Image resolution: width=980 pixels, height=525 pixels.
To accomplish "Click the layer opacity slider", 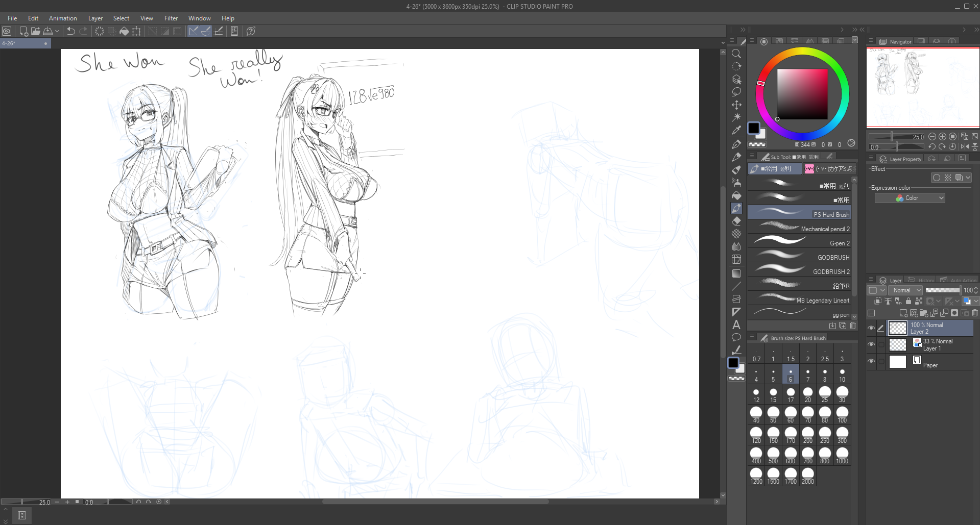I will pos(943,290).
